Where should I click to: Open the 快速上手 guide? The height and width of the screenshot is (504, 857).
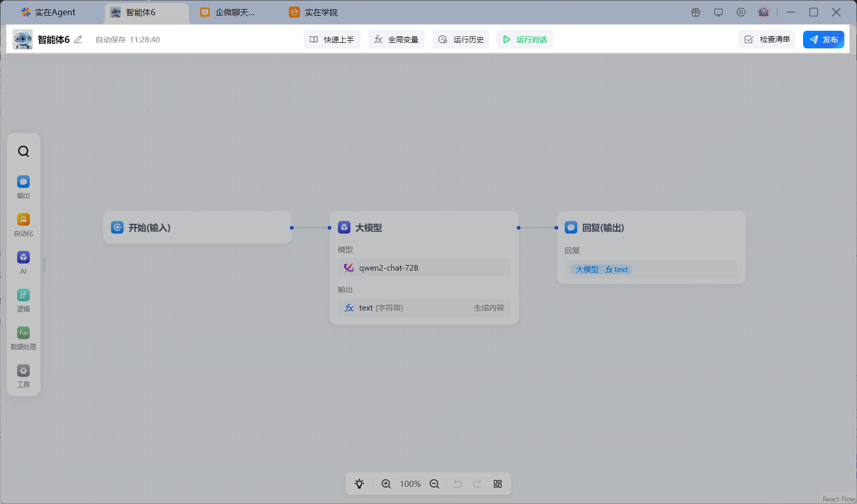(332, 39)
